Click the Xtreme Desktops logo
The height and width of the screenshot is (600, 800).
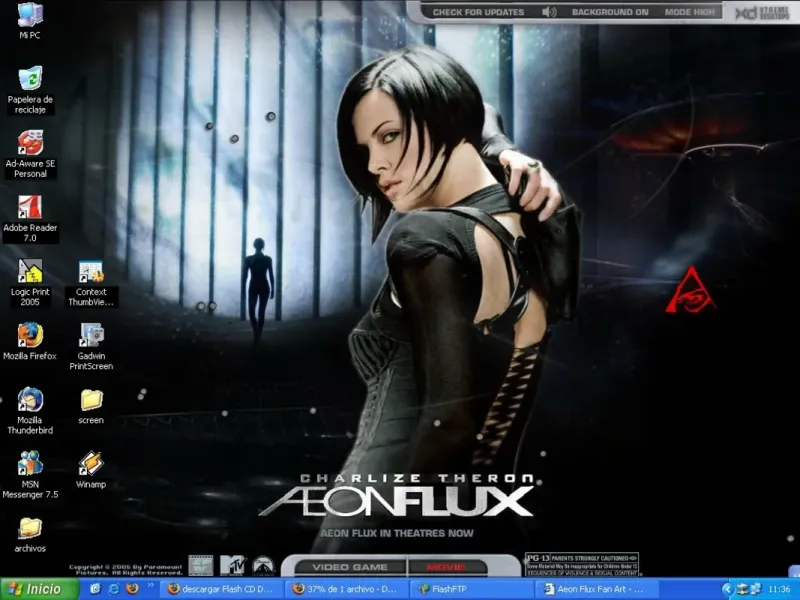coord(763,13)
